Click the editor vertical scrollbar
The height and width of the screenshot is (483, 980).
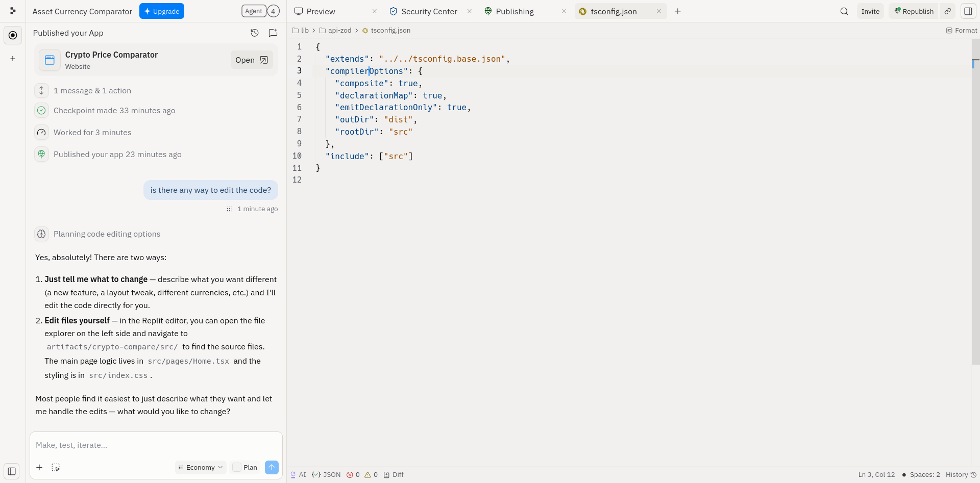point(975,204)
